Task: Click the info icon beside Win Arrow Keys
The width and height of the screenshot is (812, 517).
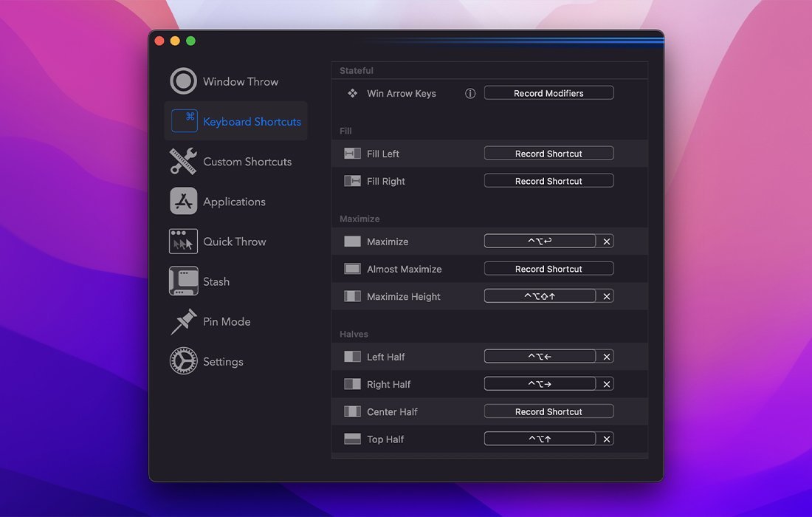Action: [x=470, y=93]
